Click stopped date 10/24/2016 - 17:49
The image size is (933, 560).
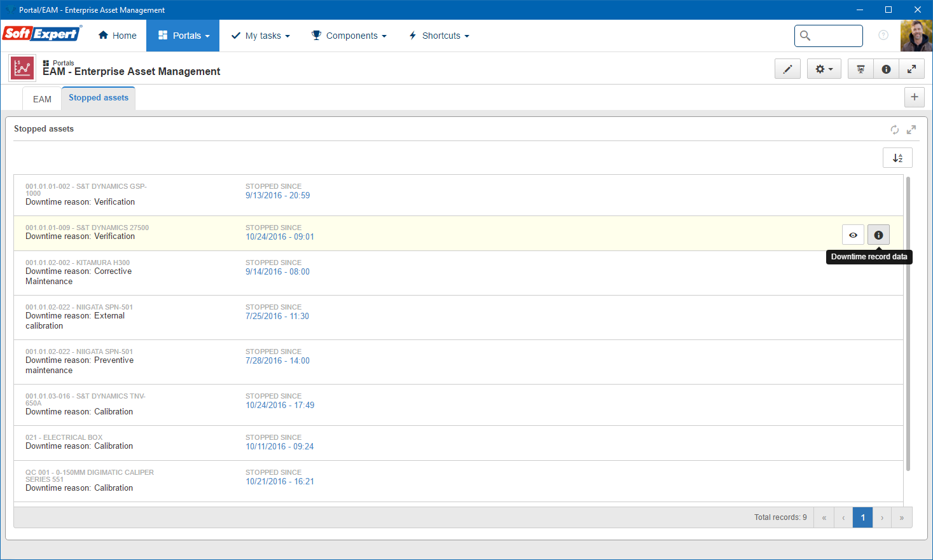280,406
